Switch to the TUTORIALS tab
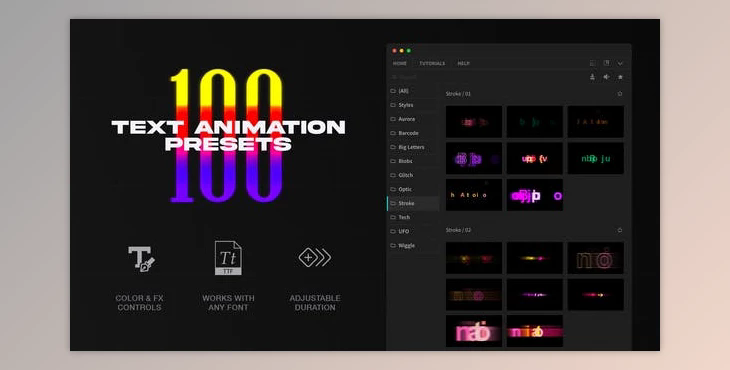The image size is (730, 370). click(x=432, y=63)
